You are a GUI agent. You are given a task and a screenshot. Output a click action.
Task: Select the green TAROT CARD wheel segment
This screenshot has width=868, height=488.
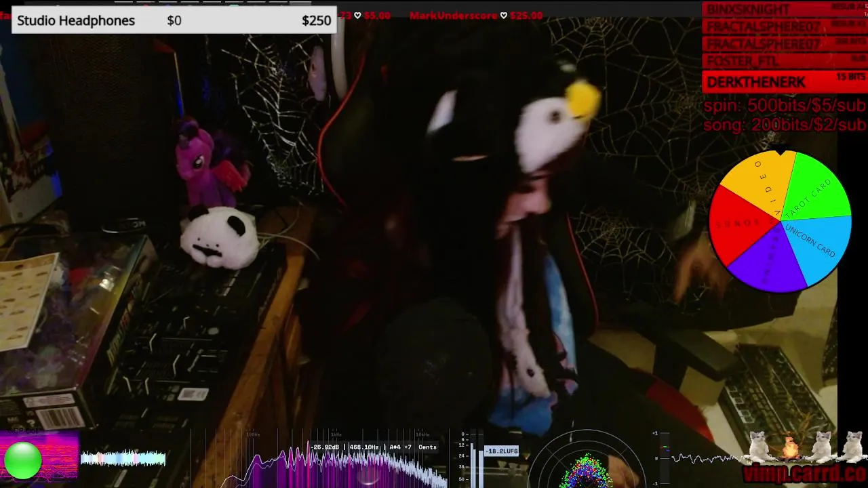click(814, 186)
